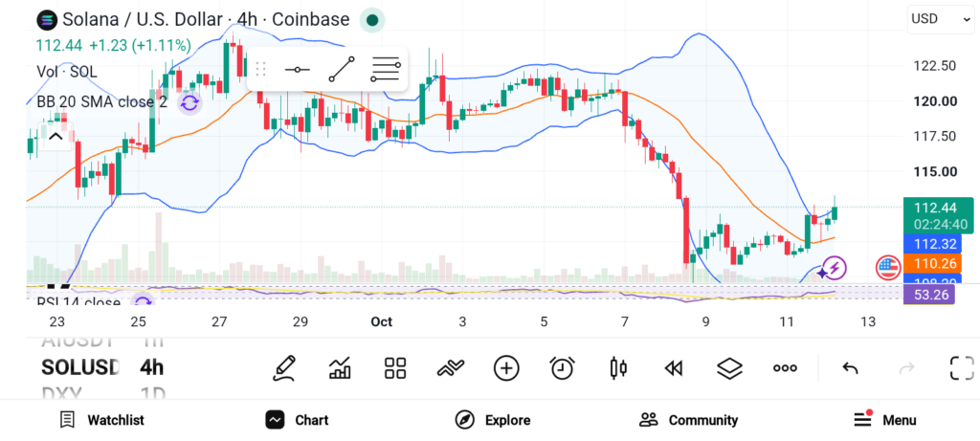Open the candlestick chart type icon

618,368
